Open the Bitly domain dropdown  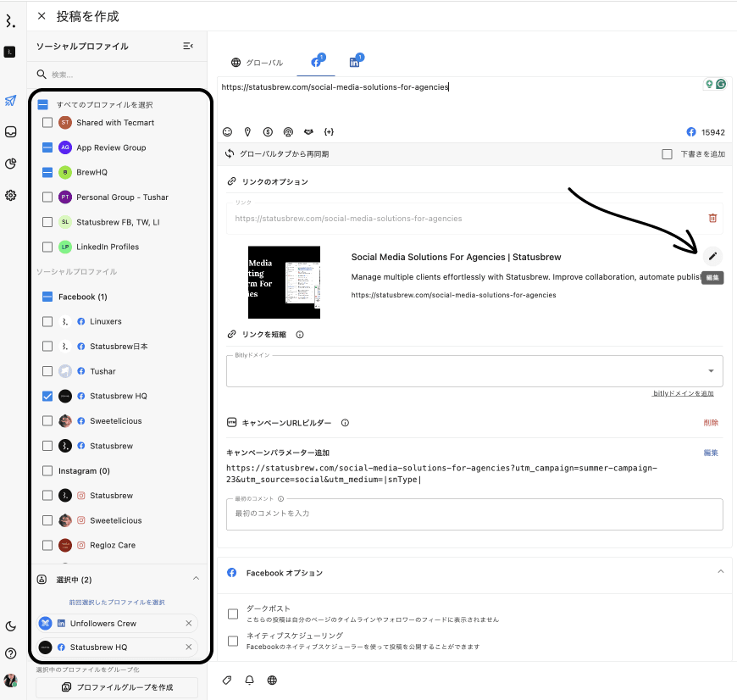(x=474, y=371)
